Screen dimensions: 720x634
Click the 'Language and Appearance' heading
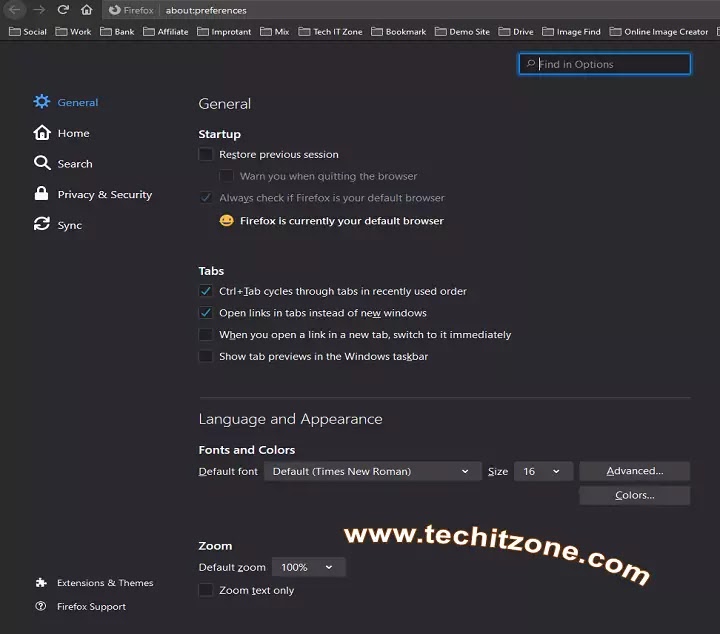pos(290,419)
